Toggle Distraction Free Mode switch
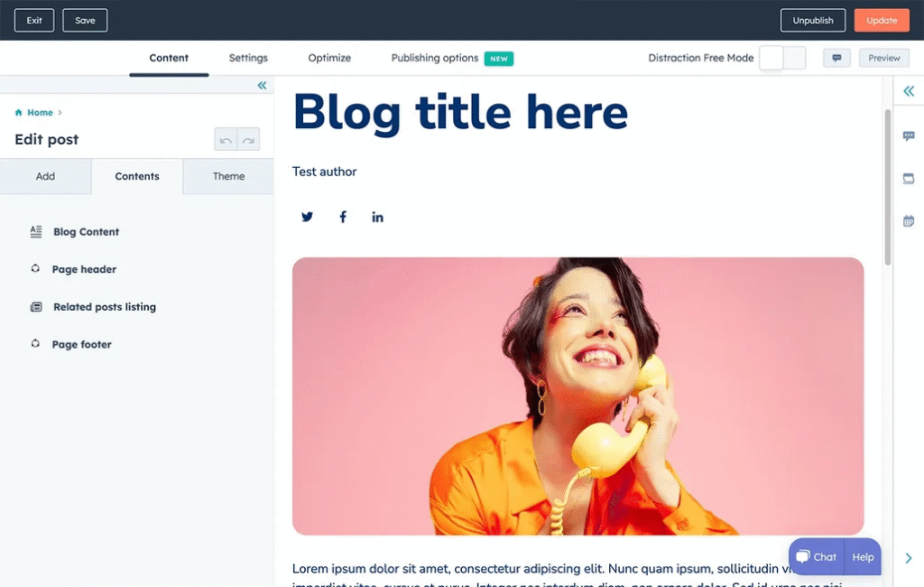This screenshot has height=587, width=924. pyautogui.click(x=782, y=58)
